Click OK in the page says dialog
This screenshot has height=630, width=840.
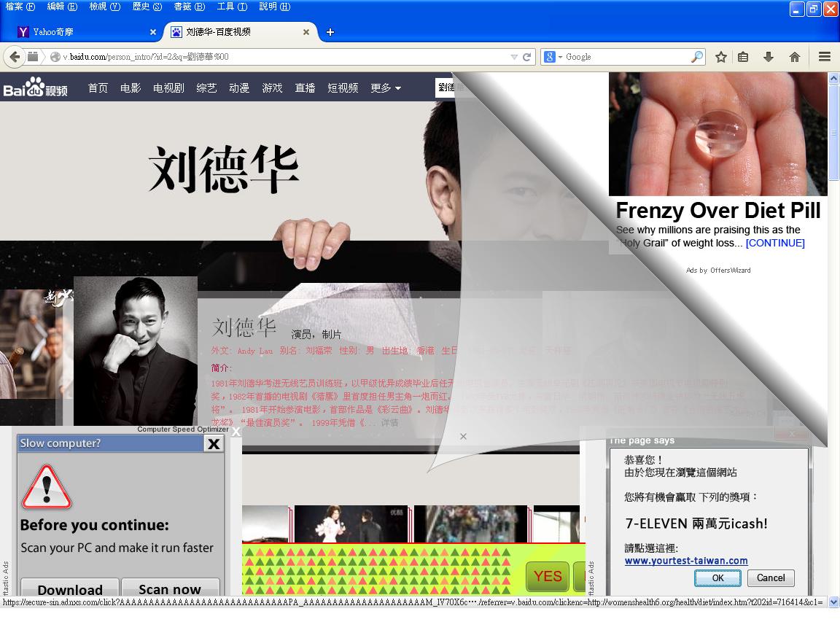pyautogui.click(x=717, y=578)
